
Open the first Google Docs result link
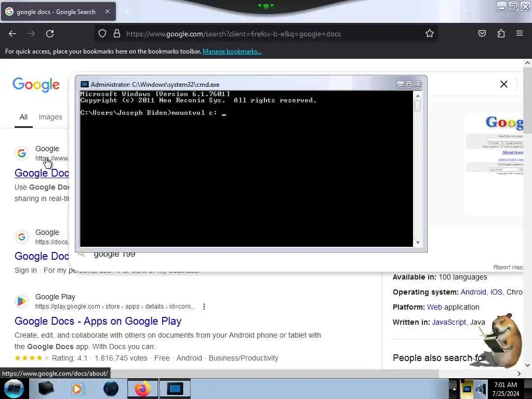pos(42,172)
